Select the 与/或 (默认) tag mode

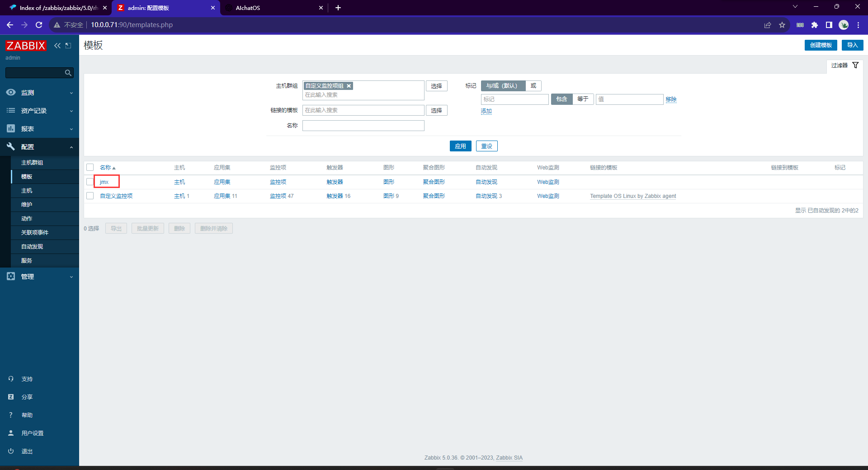point(503,86)
